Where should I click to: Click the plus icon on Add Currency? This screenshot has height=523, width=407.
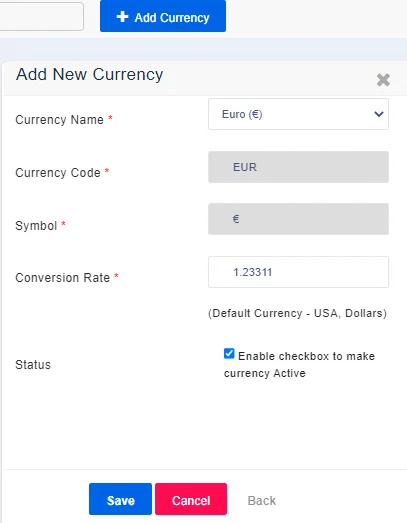pos(122,17)
